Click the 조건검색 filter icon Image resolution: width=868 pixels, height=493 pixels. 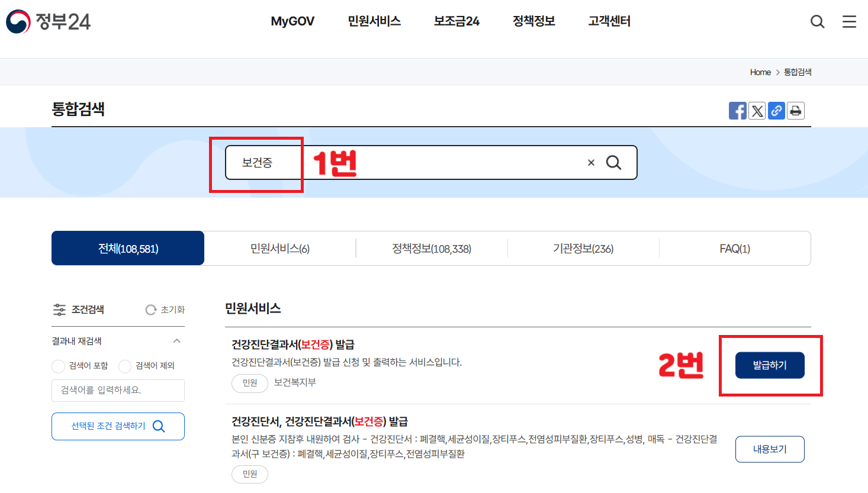pos(59,309)
